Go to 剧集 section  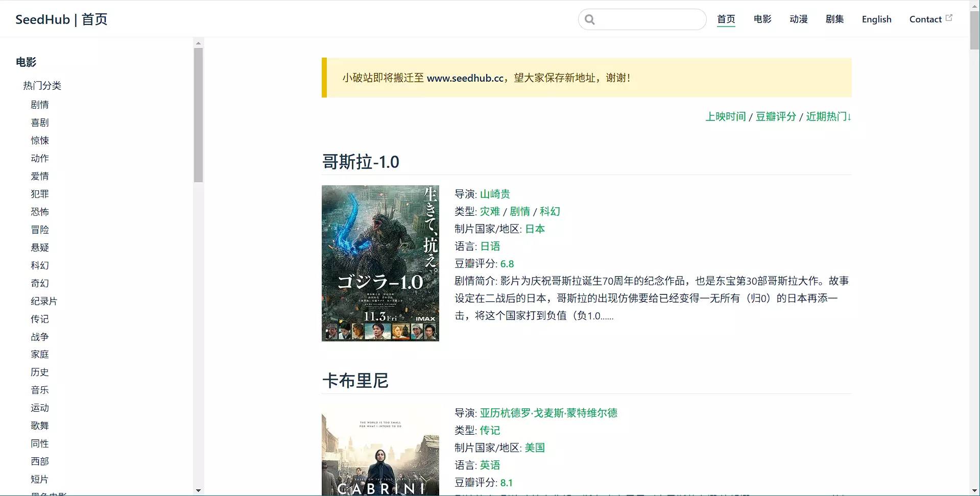(x=834, y=19)
